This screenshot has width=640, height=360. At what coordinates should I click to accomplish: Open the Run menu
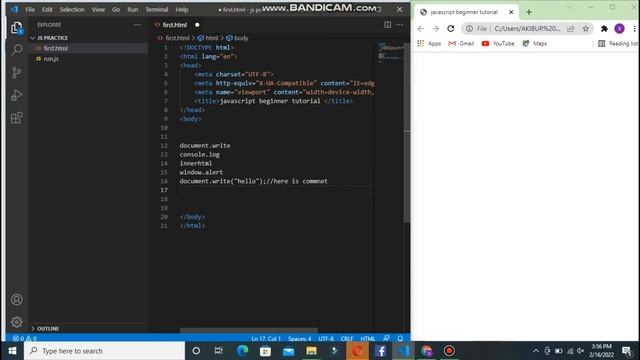tap(133, 9)
